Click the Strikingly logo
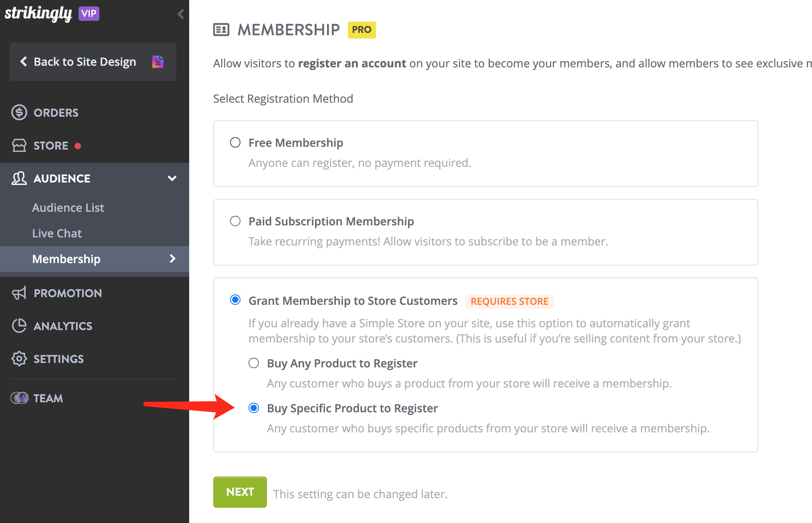Screen dimensions: 812x523 pos(38,14)
